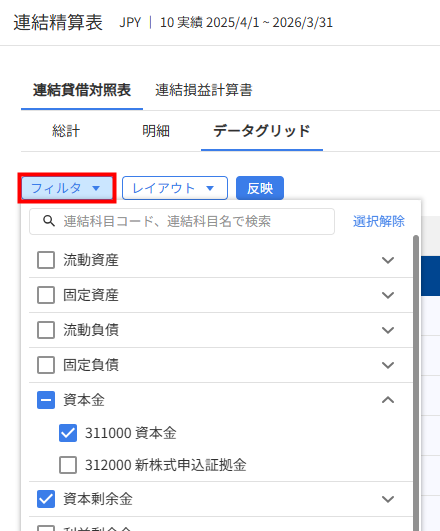Collapse the 資本金 group chevron
The height and width of the screenshot is (531, 440).
point(388,400)
